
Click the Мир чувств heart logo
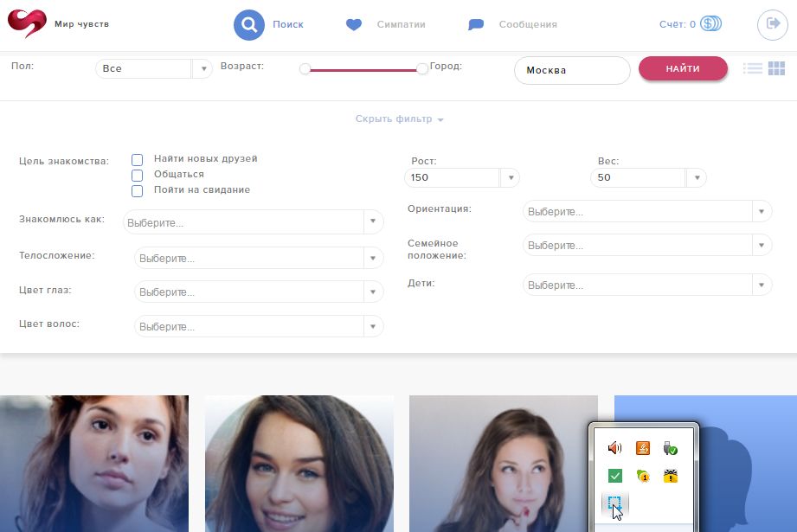tap(27, 24)
